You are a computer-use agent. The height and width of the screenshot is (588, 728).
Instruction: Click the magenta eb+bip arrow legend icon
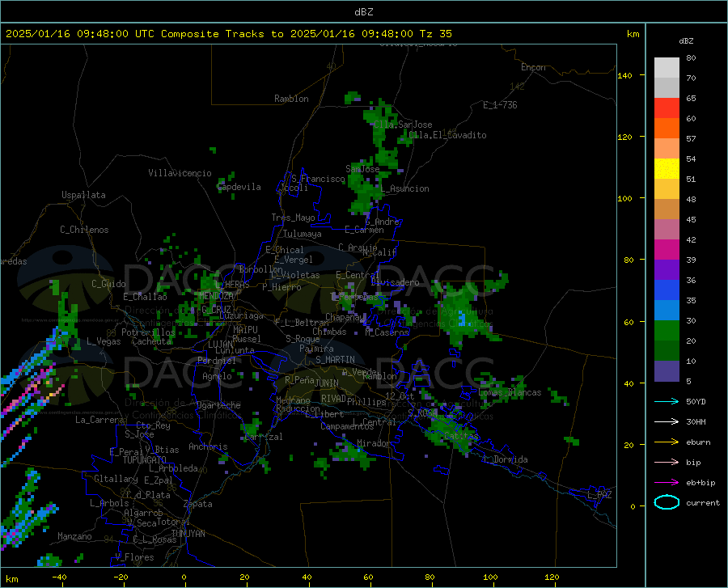(x=667, y=483)
